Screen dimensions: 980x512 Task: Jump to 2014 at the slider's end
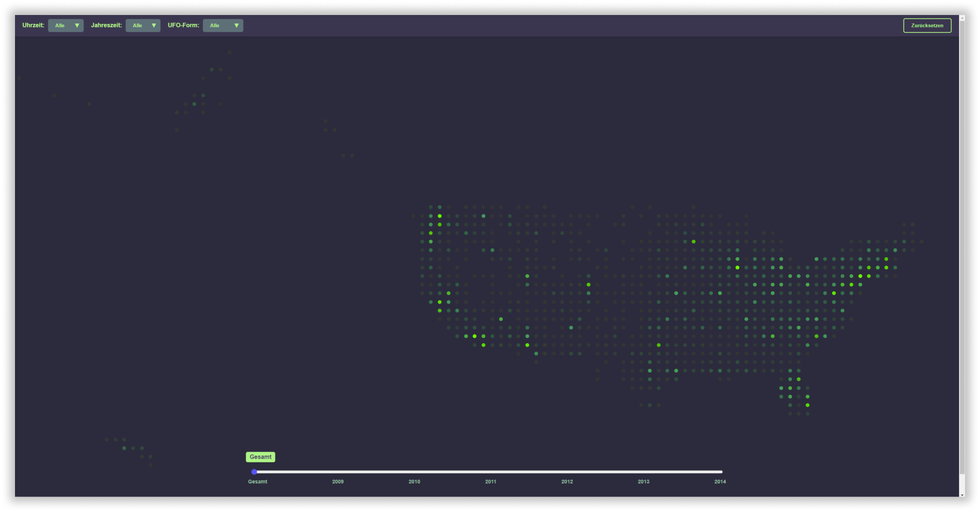720,482
